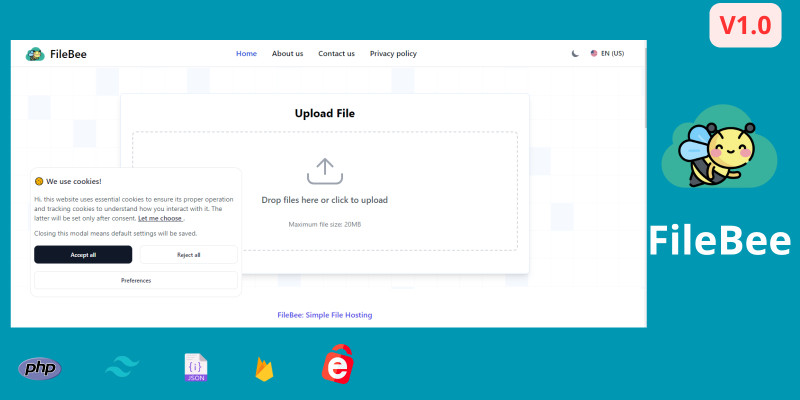800x400 pixels.
Task: Click the V1.0 version badge
Action: (745, 27)
